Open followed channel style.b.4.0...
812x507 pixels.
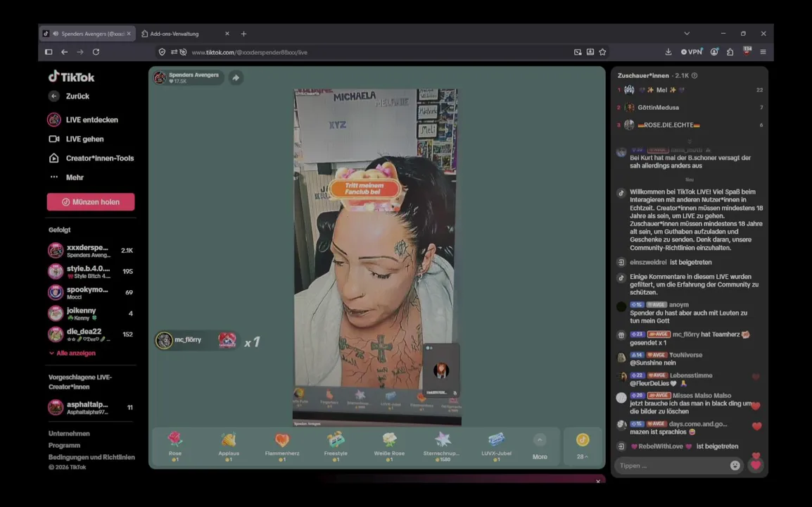(x=91, y=272)
